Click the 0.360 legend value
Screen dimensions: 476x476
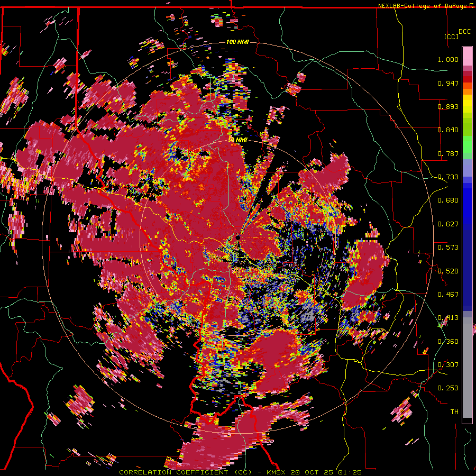click(448, 342)
